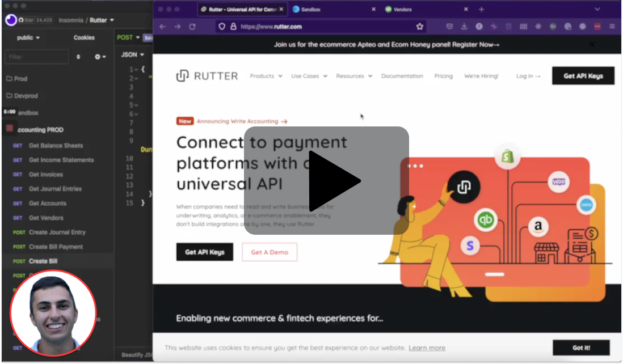The image size is (623, 364).
Task: Dismiss the cookie notice with Got it!
Action: click(x=580, y=348)
